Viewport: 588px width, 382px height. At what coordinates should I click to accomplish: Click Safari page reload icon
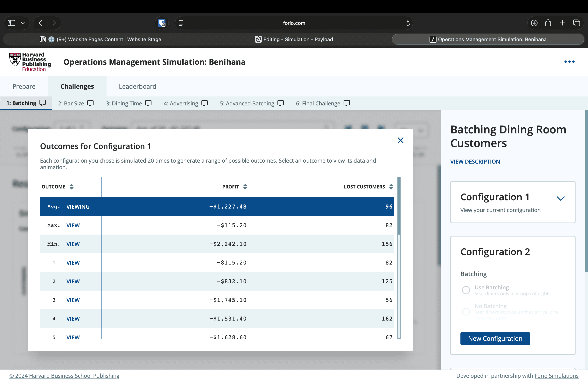click(407, 23)
